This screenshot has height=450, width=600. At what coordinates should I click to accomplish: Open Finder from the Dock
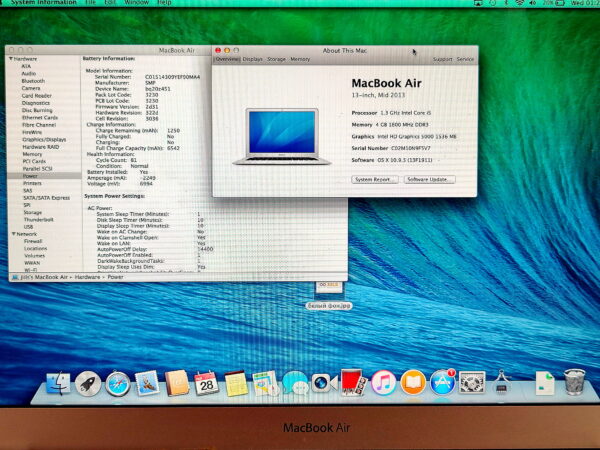pyautogui.click(x=58, y=383)
